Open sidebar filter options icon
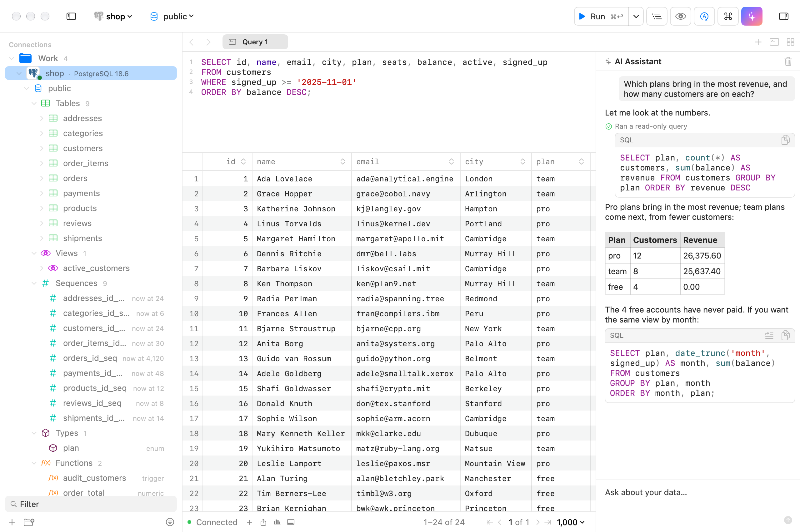The height and width of the screenshot is (532, 800). point(170,522)
